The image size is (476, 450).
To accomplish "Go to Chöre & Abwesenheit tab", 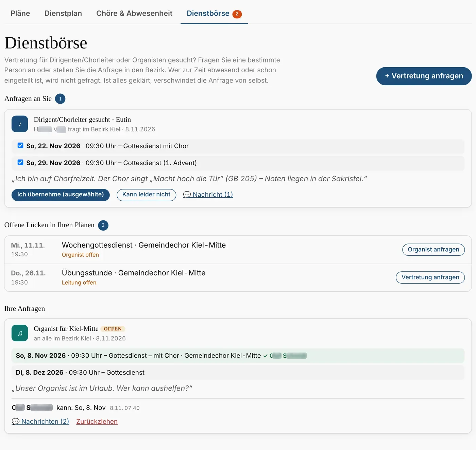I will pyautogui.click(x=134, y=14).
